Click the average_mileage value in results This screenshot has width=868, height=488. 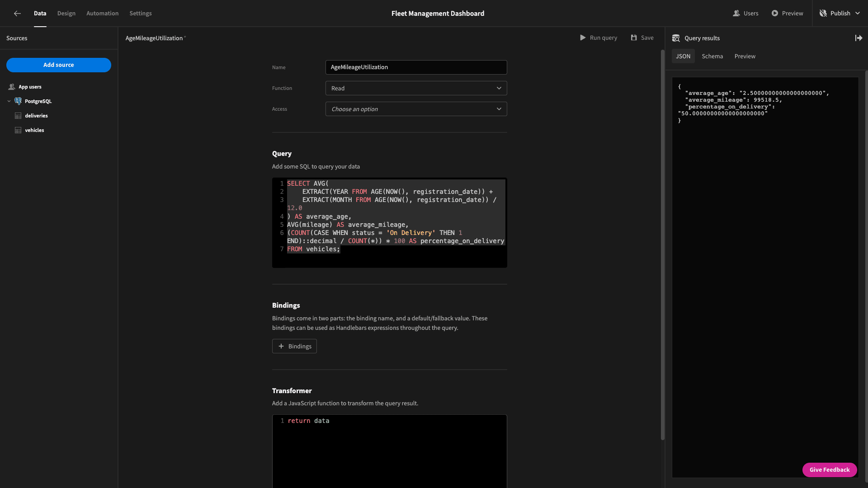pos(766,100)
